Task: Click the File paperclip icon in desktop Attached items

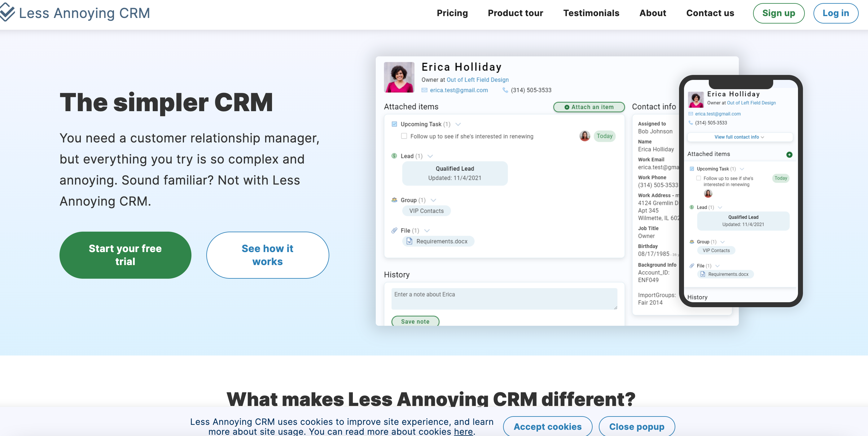Action: [x=394, y=230]
